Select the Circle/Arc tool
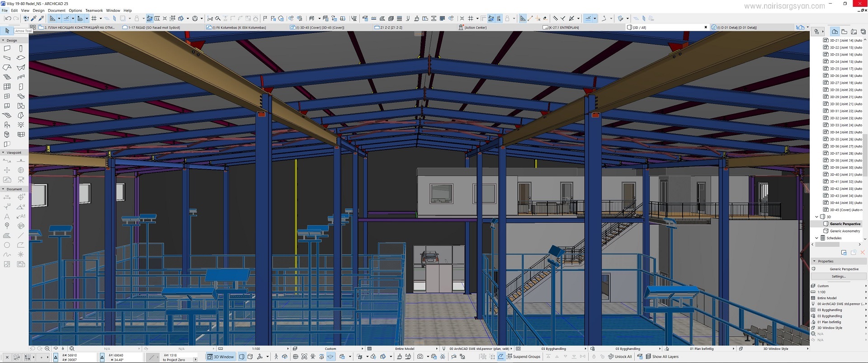The width and height of the screenshot is (868, 363). coord(7,245)
